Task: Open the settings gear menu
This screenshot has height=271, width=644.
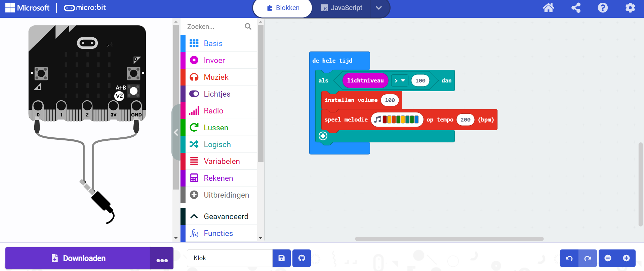Action: tap(630, 8)
